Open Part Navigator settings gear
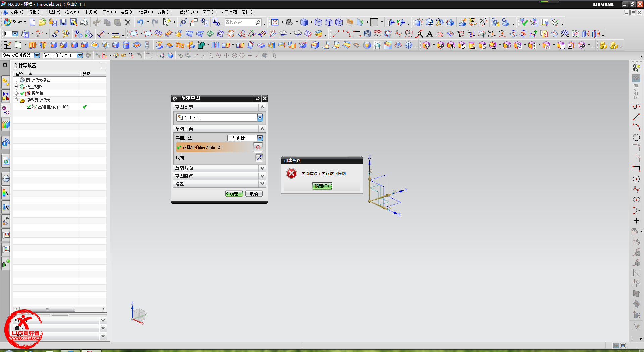This screenshot has height=352, width=644. pos(5,65)
